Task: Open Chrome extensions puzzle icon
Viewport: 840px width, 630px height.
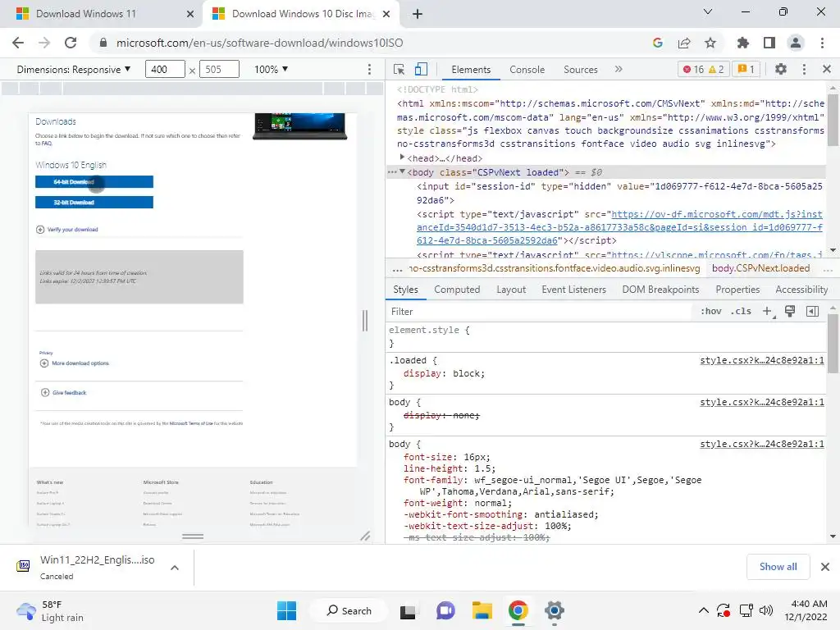Action: (x=743, y=43)
